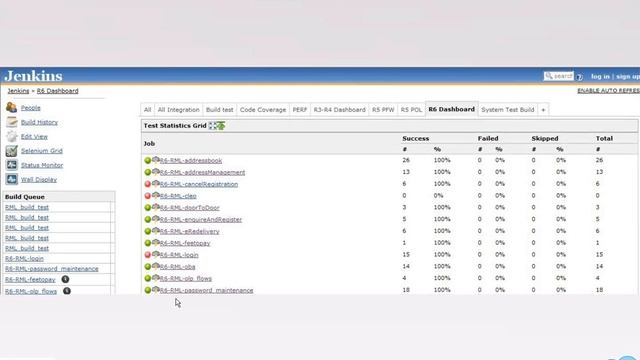Image resolution: width=640 pixels, height=360 pixels.
Task: Cancel queued R6-RML-feetopay build icon
Action: tap(65, 279)
